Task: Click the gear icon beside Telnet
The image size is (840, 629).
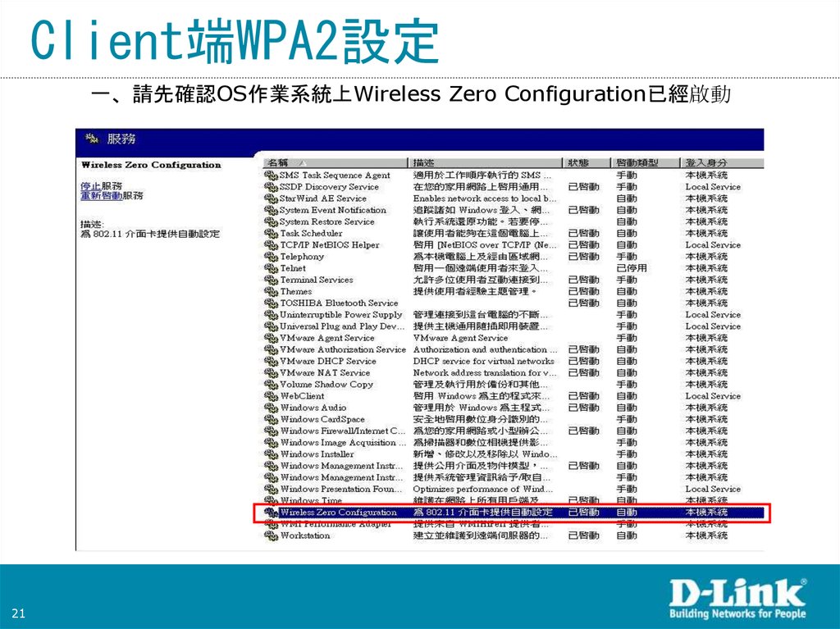Action: click(271, 268)
